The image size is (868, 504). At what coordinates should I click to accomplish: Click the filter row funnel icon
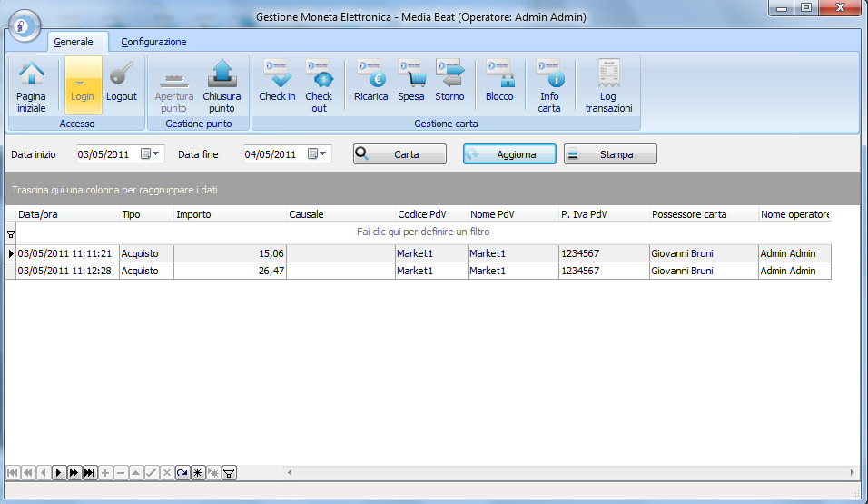point(11,234)
